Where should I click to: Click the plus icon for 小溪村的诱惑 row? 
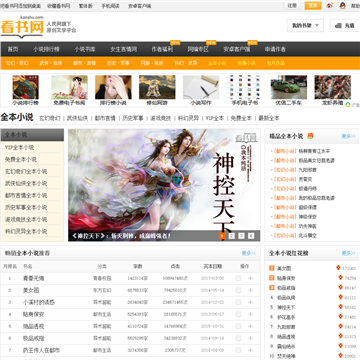250,302
